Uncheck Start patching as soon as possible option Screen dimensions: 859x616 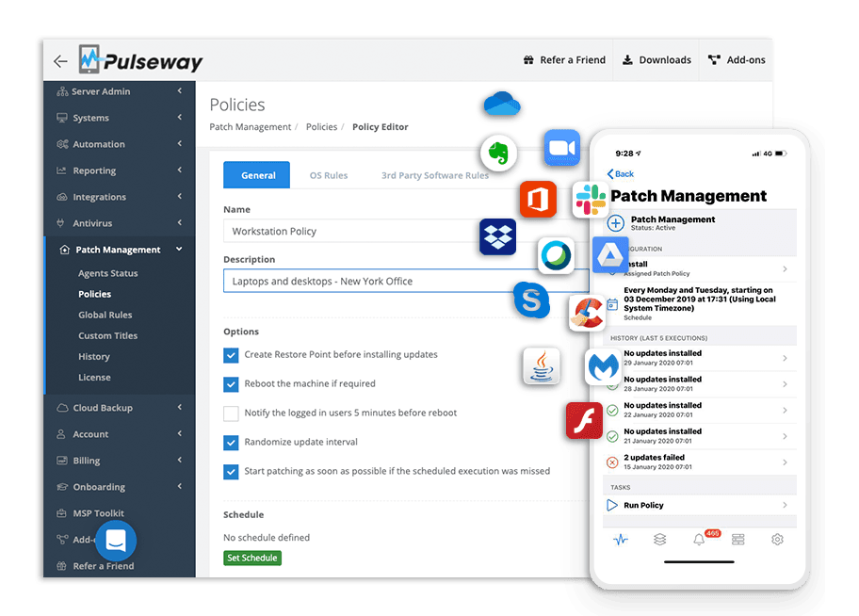pyautogui.click(x=231, y=471)
